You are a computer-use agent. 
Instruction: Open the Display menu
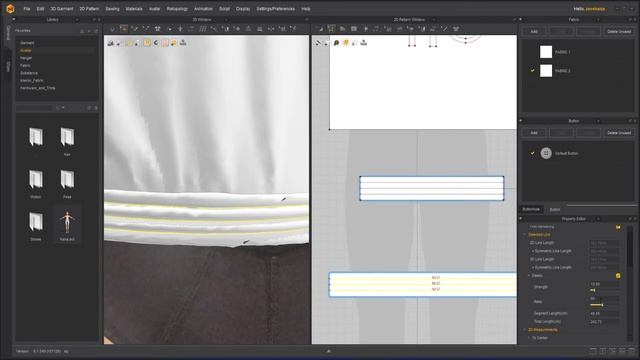[x=243, y=9]
